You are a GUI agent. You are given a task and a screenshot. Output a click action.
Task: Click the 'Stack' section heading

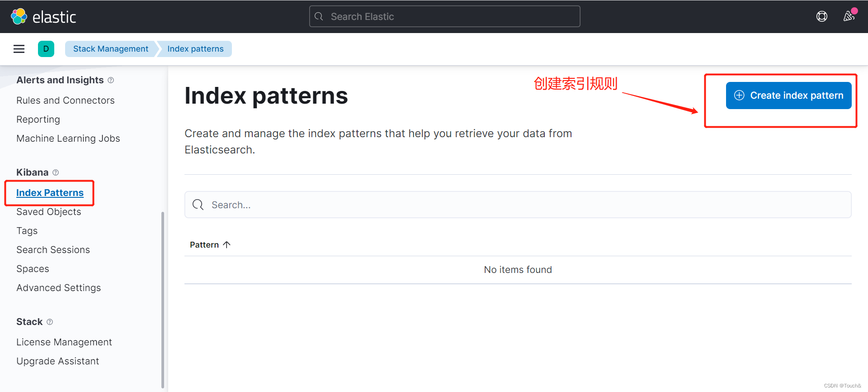coord(29,322)
